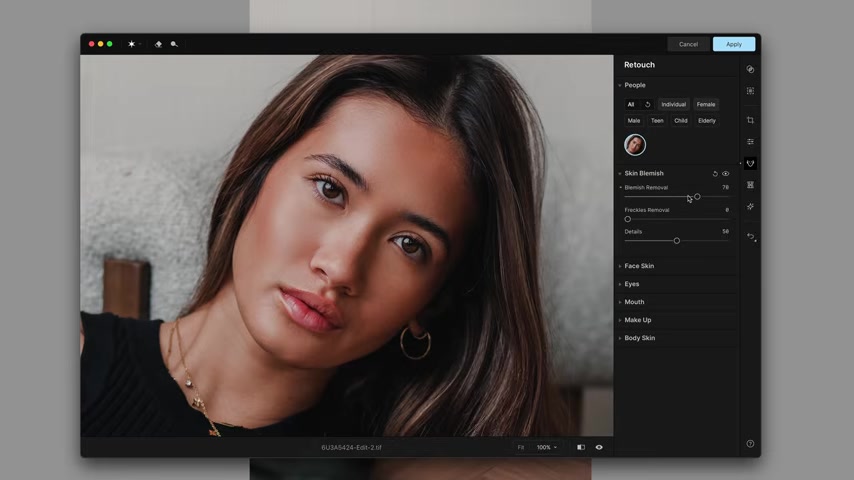Expand Blemish Removal disclosure triangle
The image size is (854, 480).
pos(621,187)
